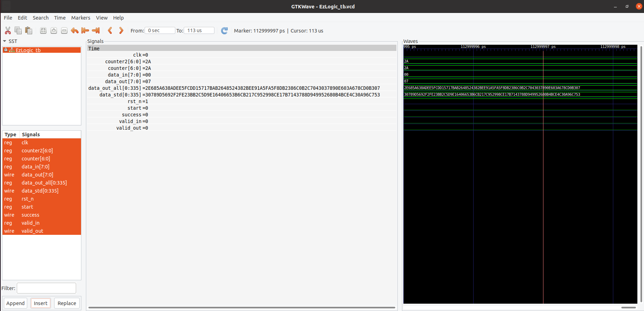644x311 pixels.
Task: Select data_out_all[0:335] in signal list
Action: (x=44, y=183)
